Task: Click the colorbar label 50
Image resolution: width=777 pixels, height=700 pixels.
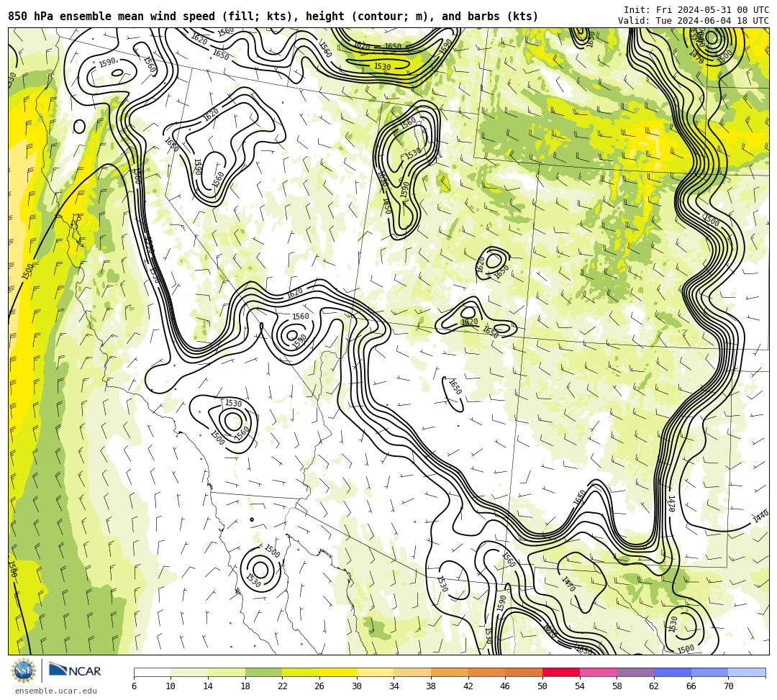Action: (542, 686)
